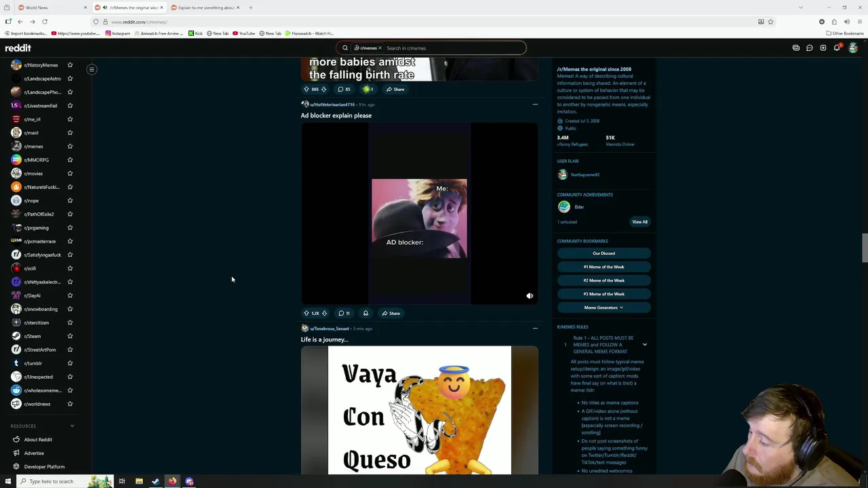Image resolution: width=868 pixels, height=488 pixels.
Task: Give award on Ad blocker post
Action: (x=366, y=313)
